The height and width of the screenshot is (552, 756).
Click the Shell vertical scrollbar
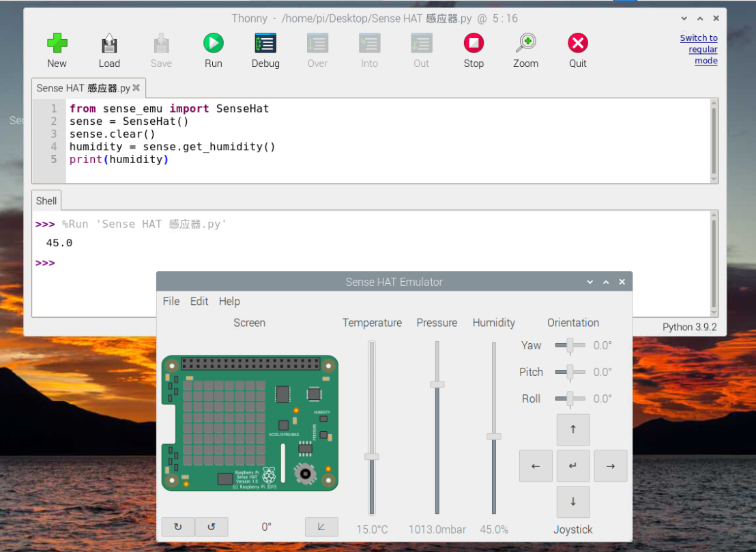(x=714, y=263)
